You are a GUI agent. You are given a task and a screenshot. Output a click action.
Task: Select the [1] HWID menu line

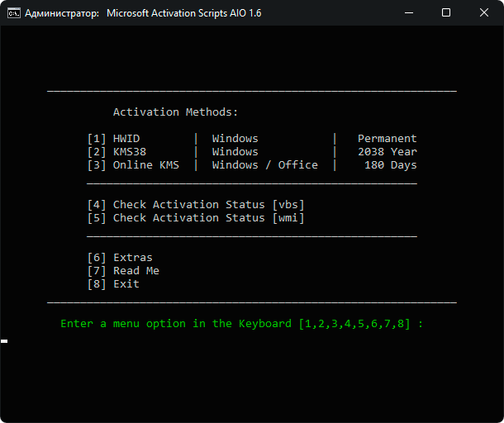(252, 139)
